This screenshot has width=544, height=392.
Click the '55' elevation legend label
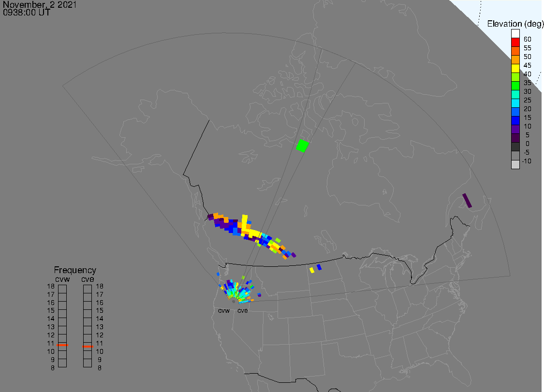[528, 48]
